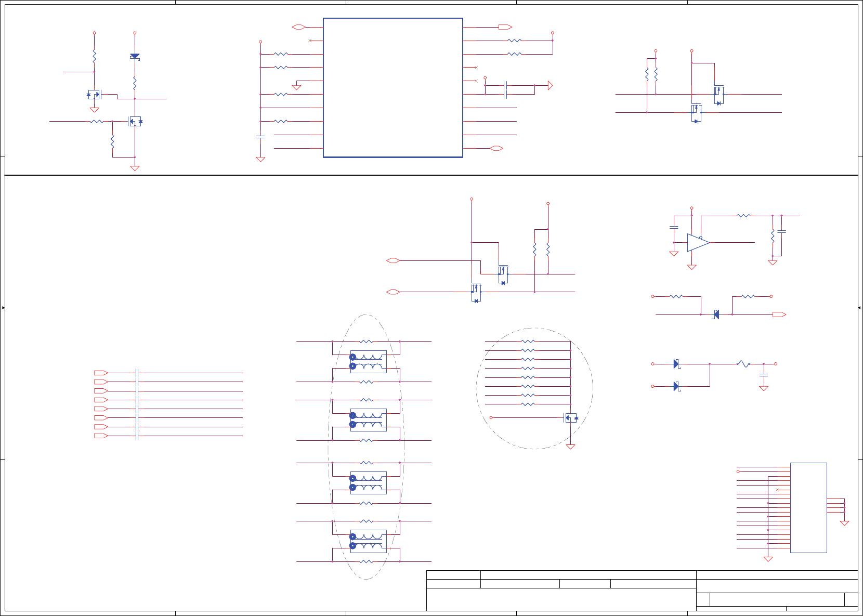The width and height of the screenshot is (863, 616).
Task: Click the bidirectional port at IC's bottom-right pin
Action: 496,149
